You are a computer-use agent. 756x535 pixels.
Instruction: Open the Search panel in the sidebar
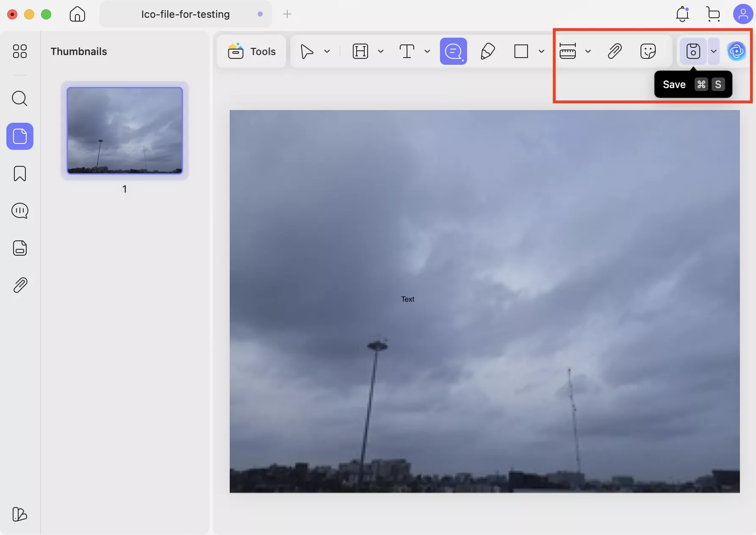point(20,99)
